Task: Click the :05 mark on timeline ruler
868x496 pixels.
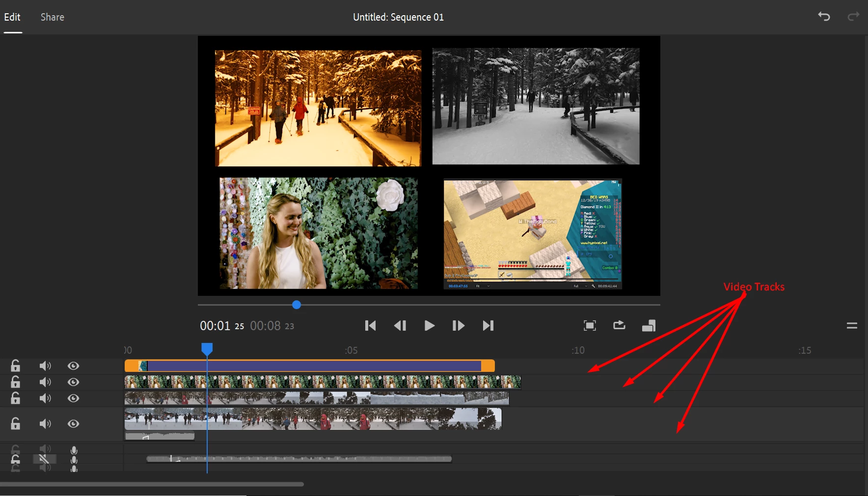Action: pyautogui.click(x=351, y=350)
